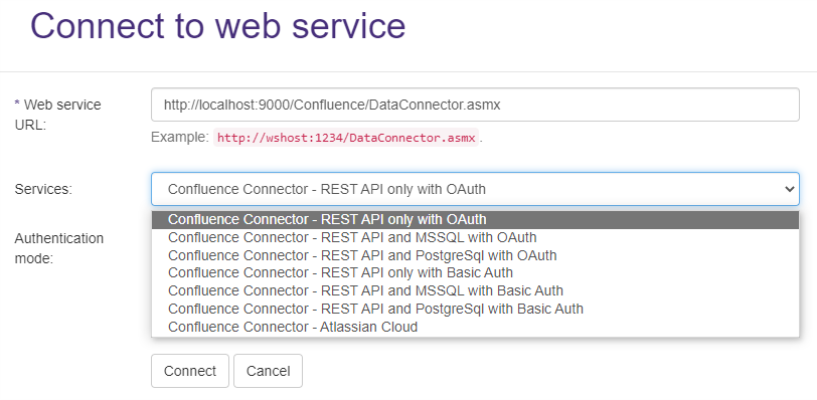Pick REST API and PostgreSql with OAuth
This screenshot has height=400, width=817.
pos(362,256)
